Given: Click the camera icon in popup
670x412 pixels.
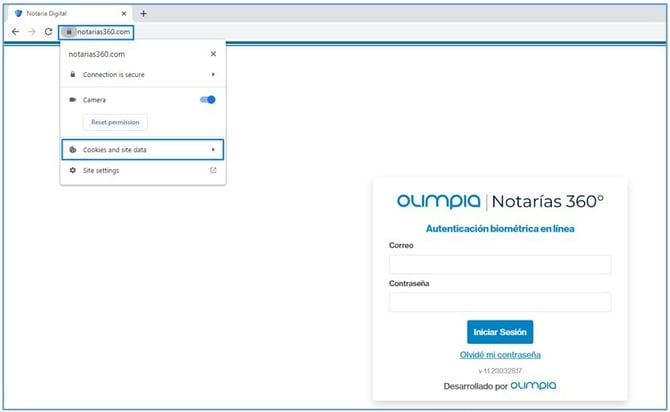Looking at the screenshot, I should click(x=72, y=100).
